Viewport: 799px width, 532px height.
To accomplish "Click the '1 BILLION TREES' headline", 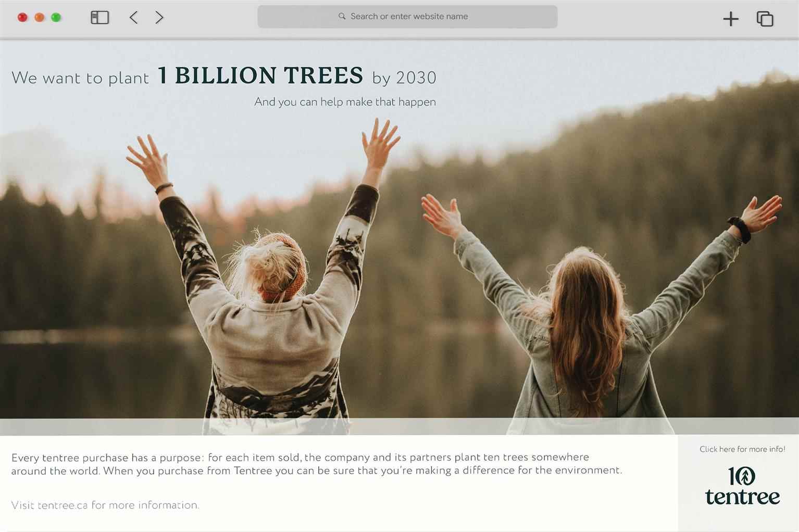I will point(260,75).
